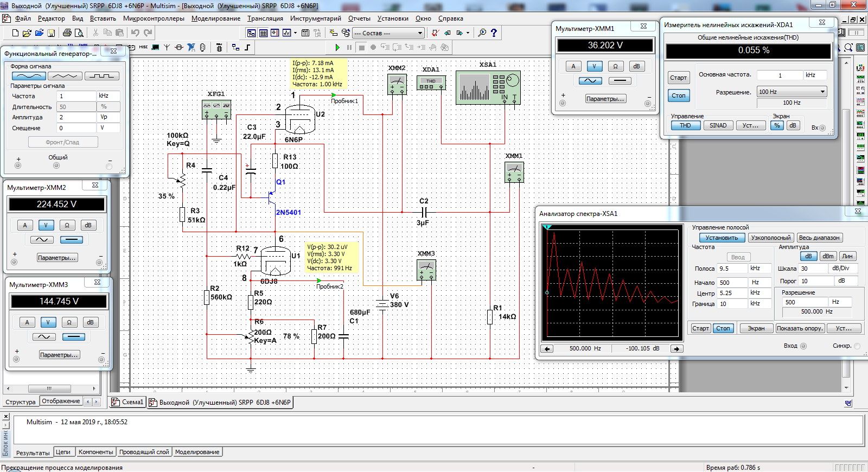Open the Компоненты tab in the bottom panel
868x472 pixels.
coord(95,452)
